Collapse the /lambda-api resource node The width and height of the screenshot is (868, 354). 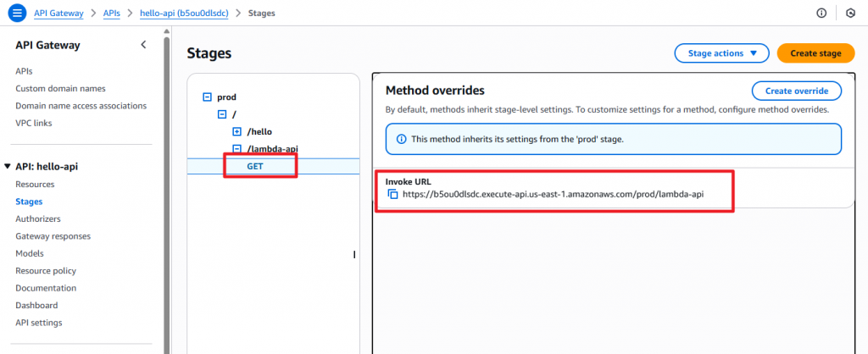[x=236, y=149]
